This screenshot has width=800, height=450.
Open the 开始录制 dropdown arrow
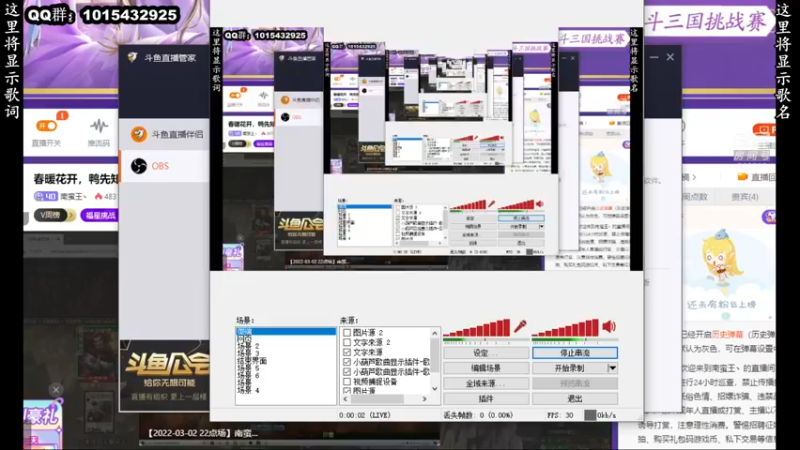[x=612, y=368]
